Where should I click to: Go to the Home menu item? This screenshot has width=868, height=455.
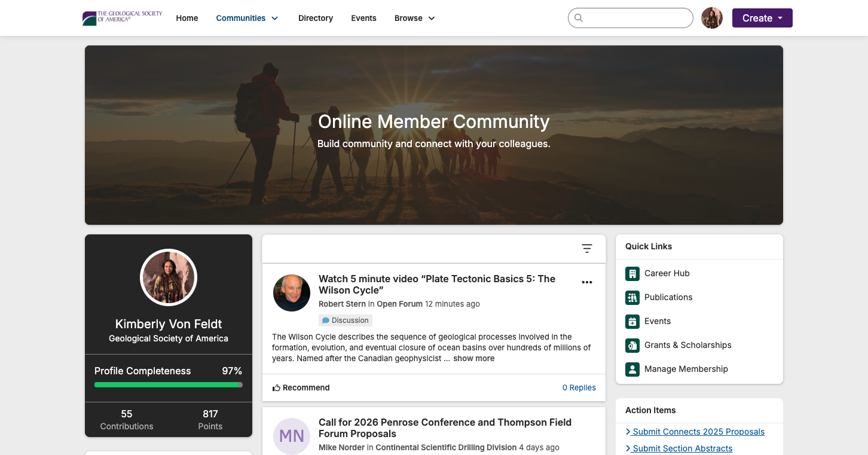[x=187, y=18]
